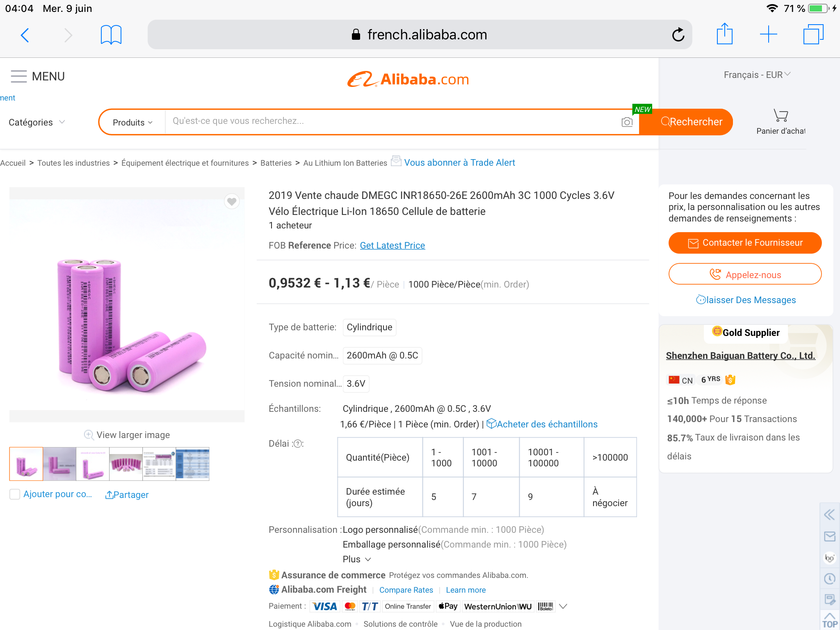Open the Produits search type dropdown
Screen dimensions: 840x630
pyautogui.click(x=132, y=122)
